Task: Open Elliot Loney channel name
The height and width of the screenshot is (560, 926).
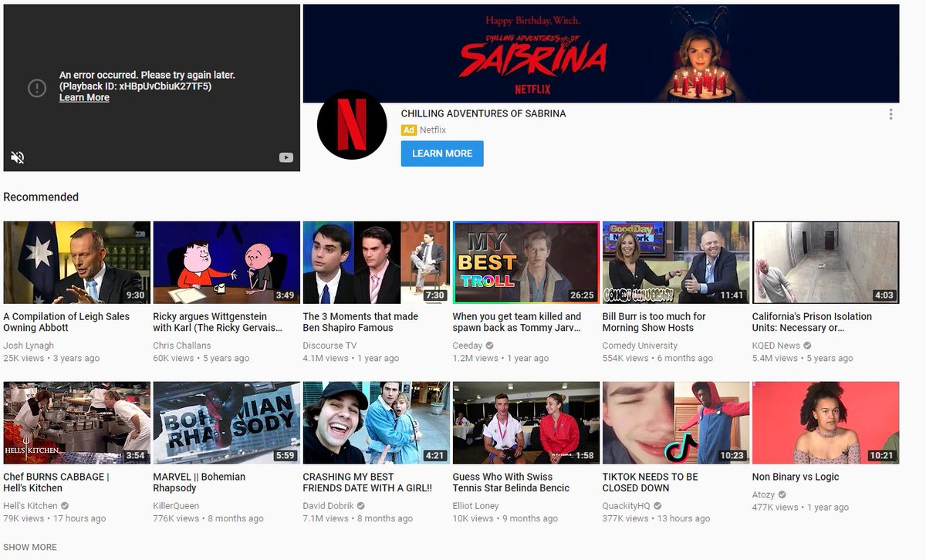Action: (x=477, y=506)
